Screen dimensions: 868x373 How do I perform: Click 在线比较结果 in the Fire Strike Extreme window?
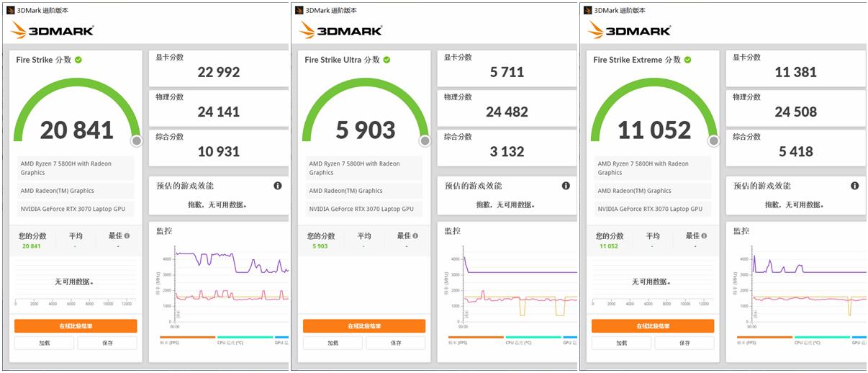pos(653,326)
